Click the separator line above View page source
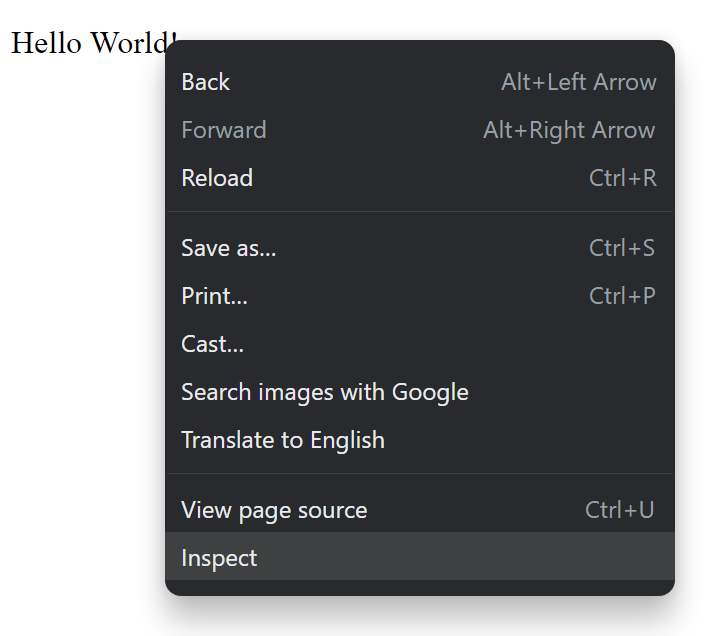The height and width of the screenshot is (636, 713). point(420,474)
